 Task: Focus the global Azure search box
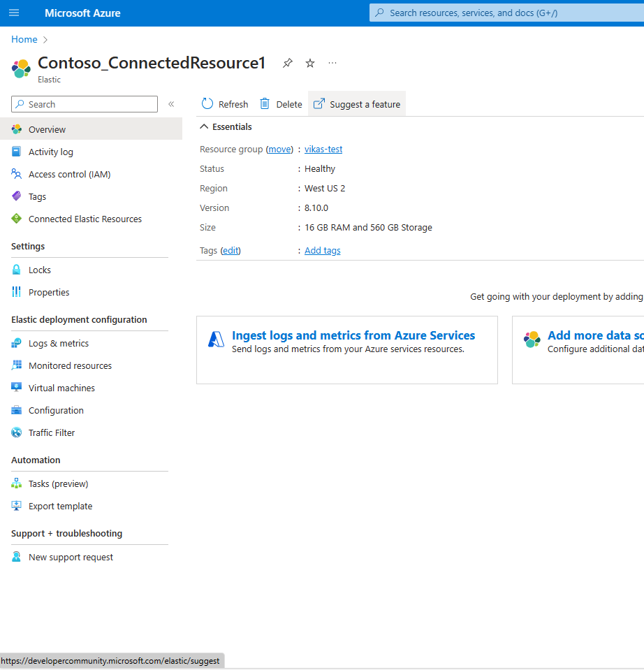(x=506, y=13)
